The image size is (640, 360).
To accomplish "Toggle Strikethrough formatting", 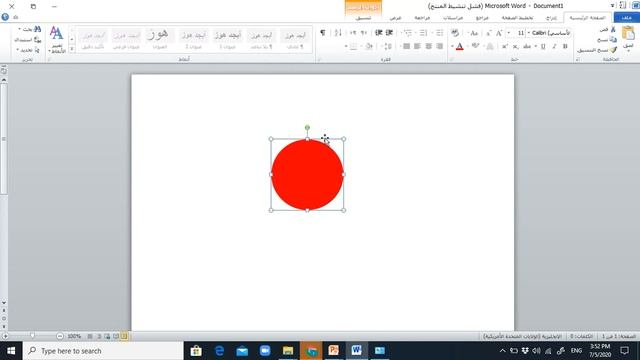I will (527, 47).
